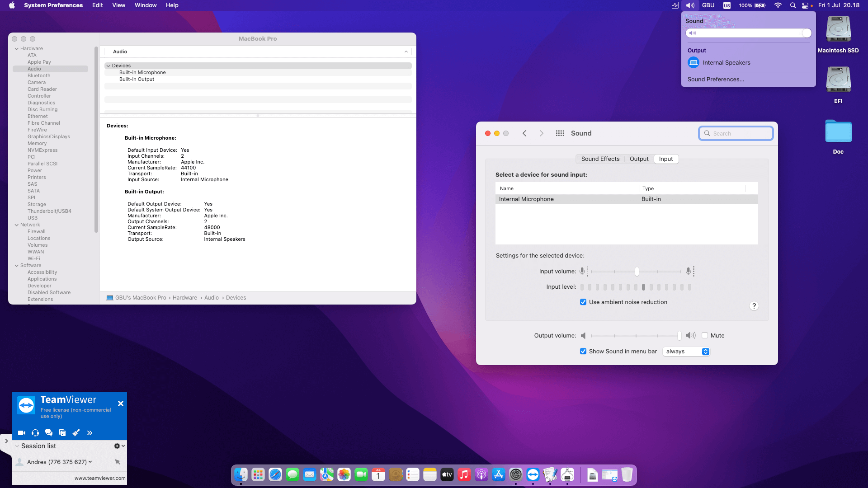Open the Window menu
The height and width of the screenshot is (488, 868).
click(x=146, y=5)
